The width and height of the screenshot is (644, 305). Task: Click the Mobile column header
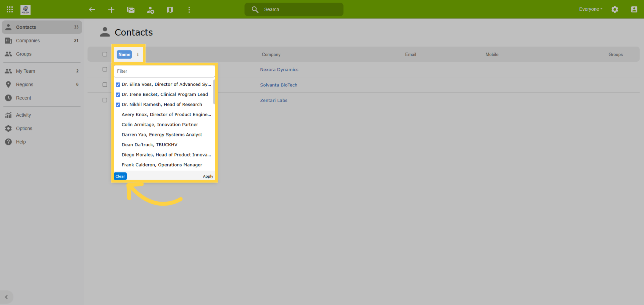492,54
